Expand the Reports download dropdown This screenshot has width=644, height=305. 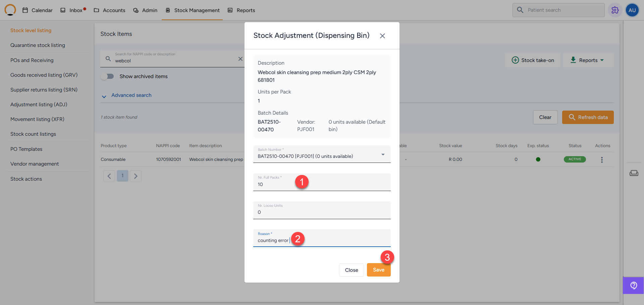click(588, 60)
